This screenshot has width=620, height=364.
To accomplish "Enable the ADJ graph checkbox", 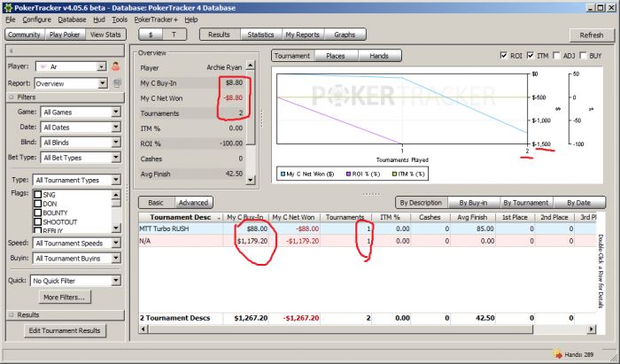I will [x=556, y=55].
